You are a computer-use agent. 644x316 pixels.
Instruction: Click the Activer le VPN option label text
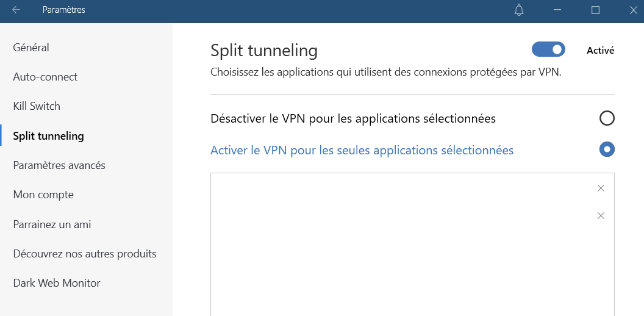point(362,150)
